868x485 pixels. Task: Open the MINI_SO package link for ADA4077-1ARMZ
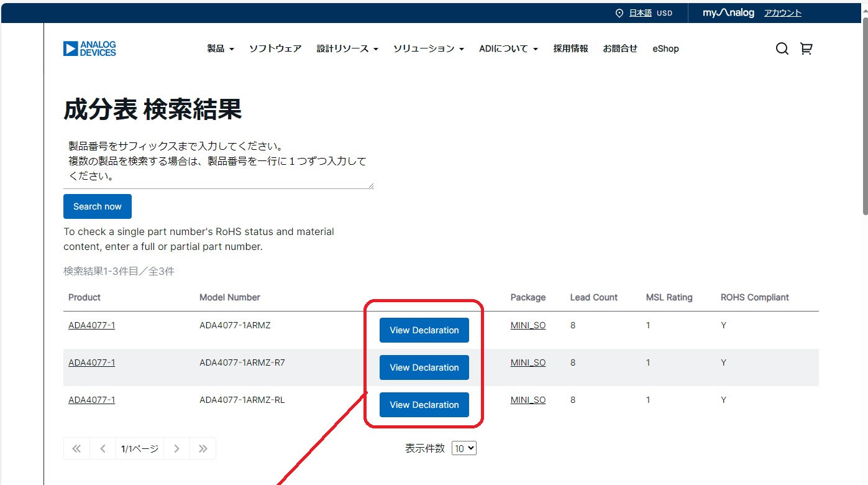pyautogui.click(x=528, y=325)
